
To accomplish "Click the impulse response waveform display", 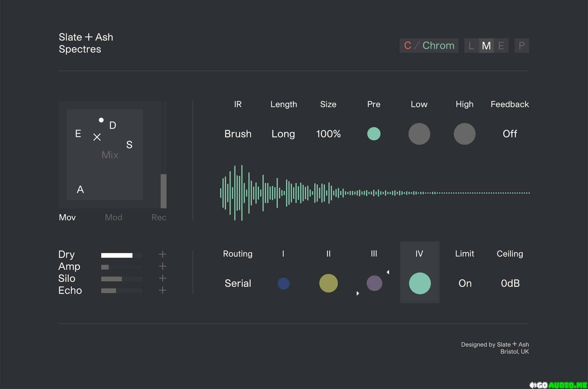I will [x=375, y=193].
